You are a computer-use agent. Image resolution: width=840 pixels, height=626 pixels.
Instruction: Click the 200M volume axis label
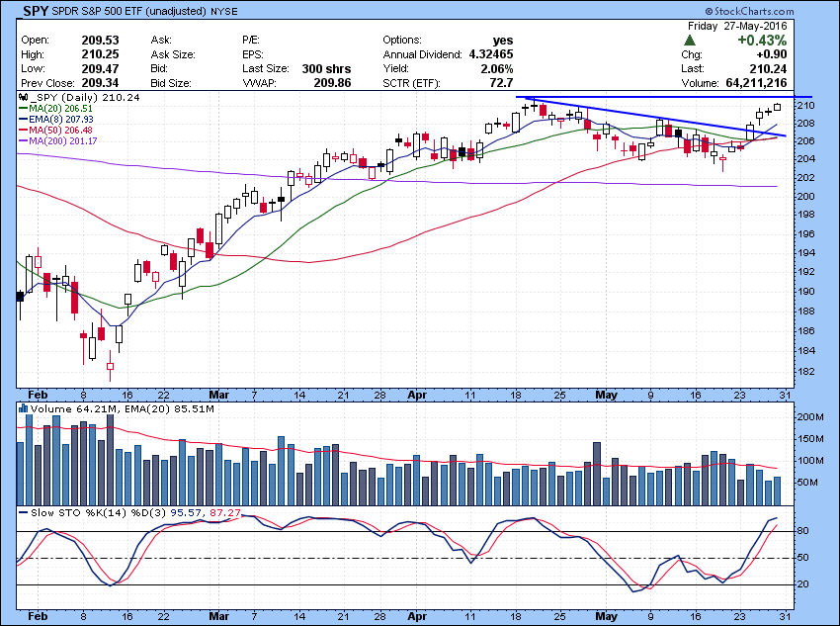[810, 417]
